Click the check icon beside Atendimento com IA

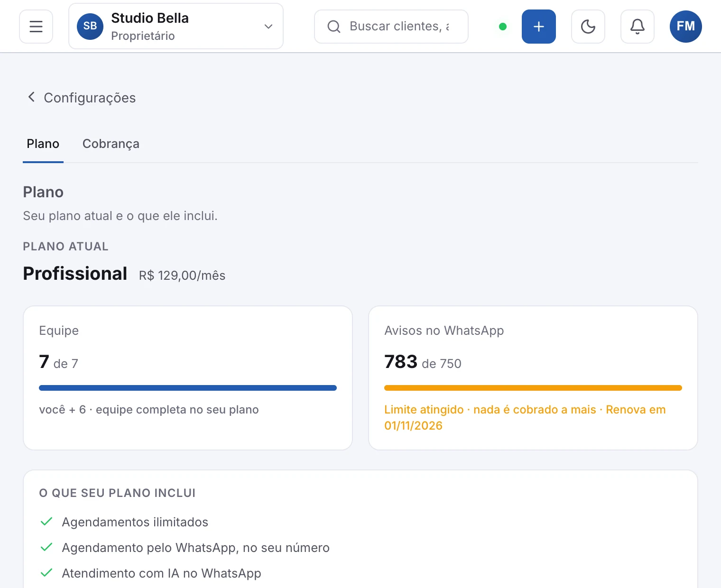46,573
